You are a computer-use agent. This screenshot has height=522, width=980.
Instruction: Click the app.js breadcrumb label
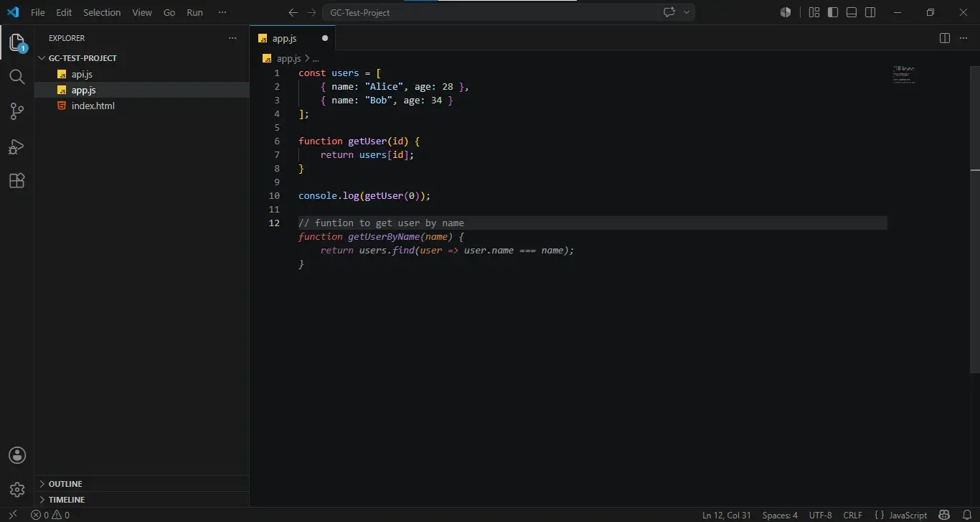[287, 59]
